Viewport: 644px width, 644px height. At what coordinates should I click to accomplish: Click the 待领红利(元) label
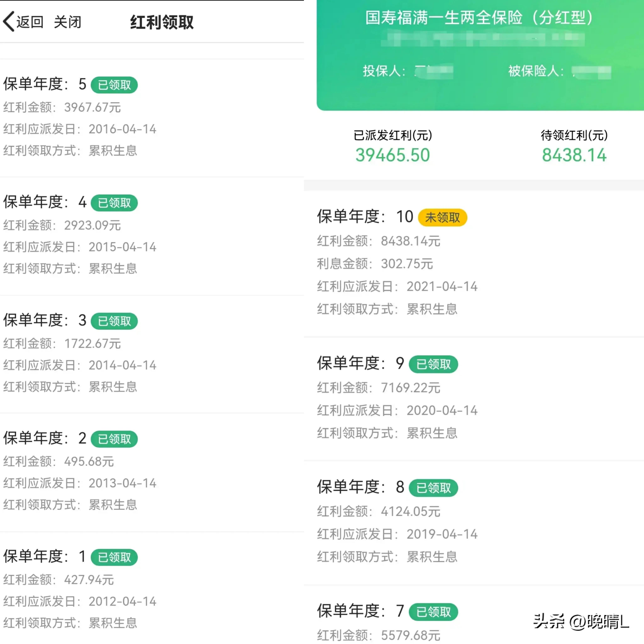click(x=574, y=135)
